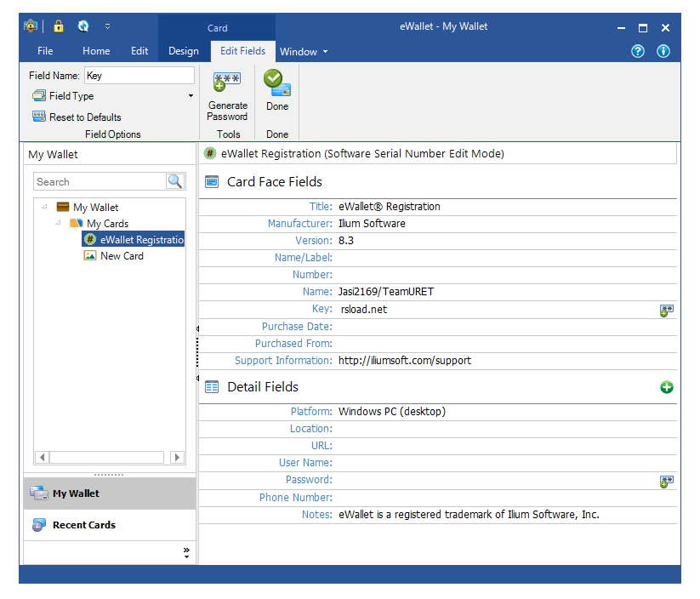Select My Cards category in the tree
This screenshot has height=599, width=700.
107,223
